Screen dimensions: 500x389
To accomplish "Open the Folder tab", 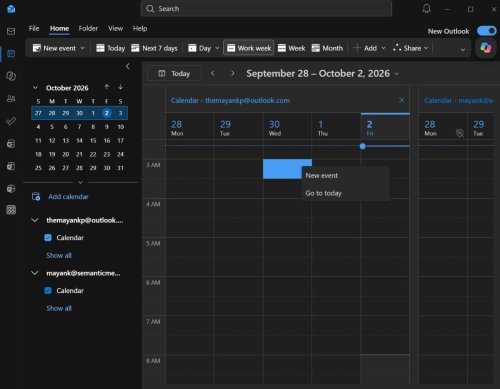I will (88, 28).
